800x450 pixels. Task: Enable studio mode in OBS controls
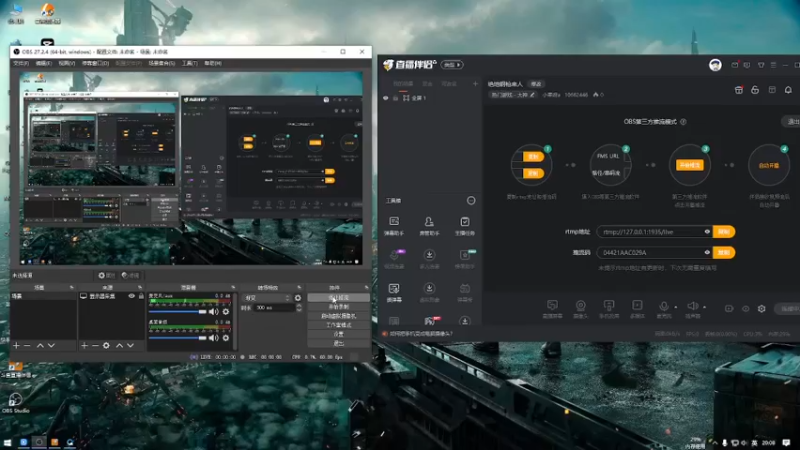[339, 325]
